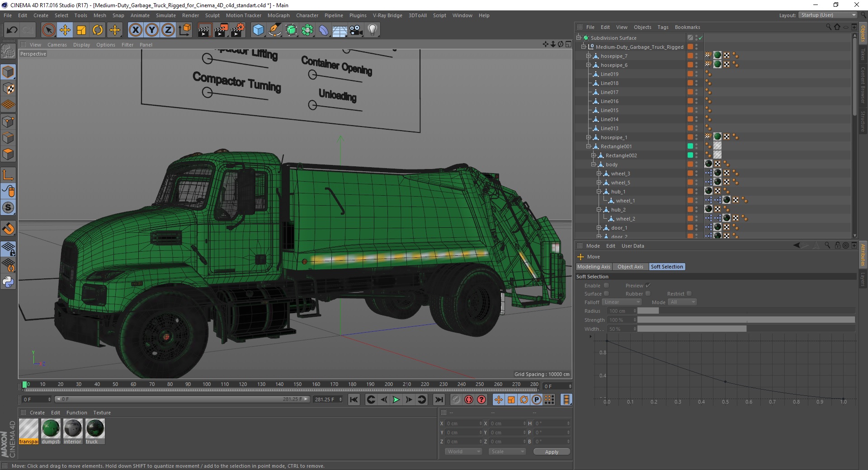
Task: Select the Scale tool
Action: 81,30
